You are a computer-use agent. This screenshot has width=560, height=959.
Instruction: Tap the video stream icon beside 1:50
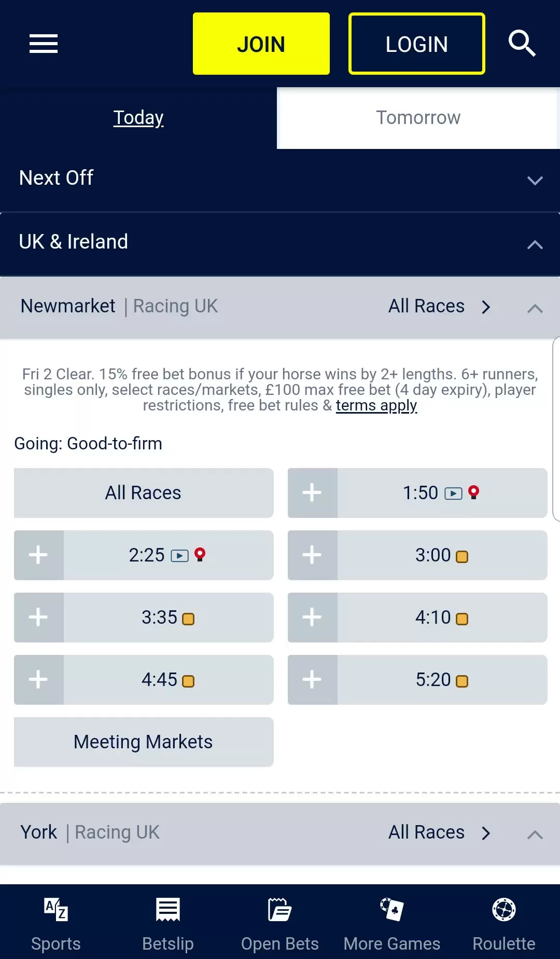click(x=453, y=494)
